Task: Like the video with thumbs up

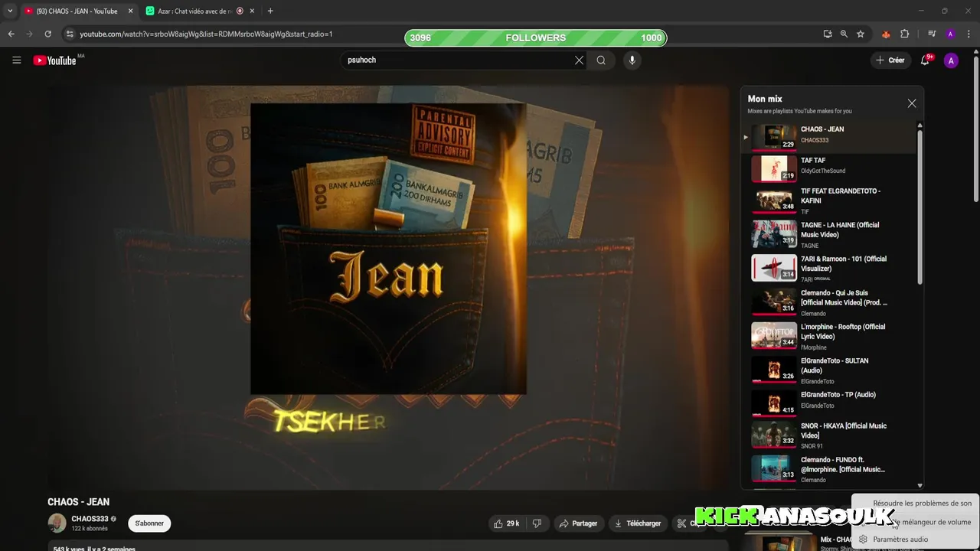Action: pyautogui.click(x=506, y=523)
